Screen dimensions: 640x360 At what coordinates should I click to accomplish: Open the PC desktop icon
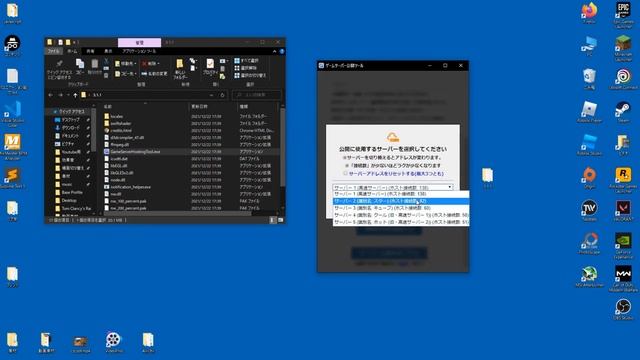pyautogui.click(x=589, y=46)
